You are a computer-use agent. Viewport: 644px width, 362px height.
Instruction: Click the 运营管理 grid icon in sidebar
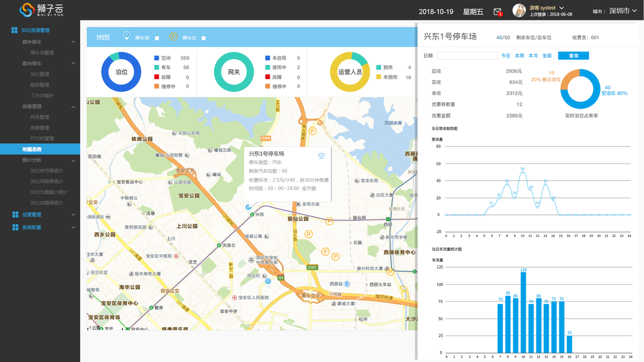15,215
